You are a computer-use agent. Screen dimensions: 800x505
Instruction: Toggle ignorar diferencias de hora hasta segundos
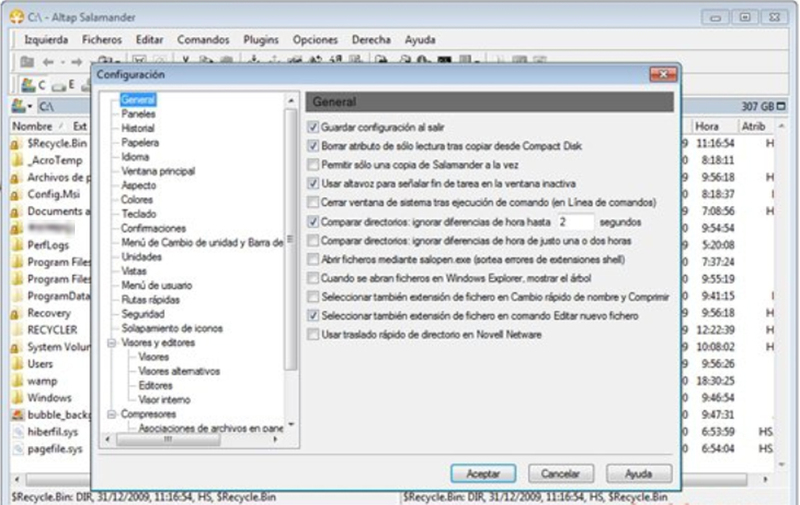313,222
